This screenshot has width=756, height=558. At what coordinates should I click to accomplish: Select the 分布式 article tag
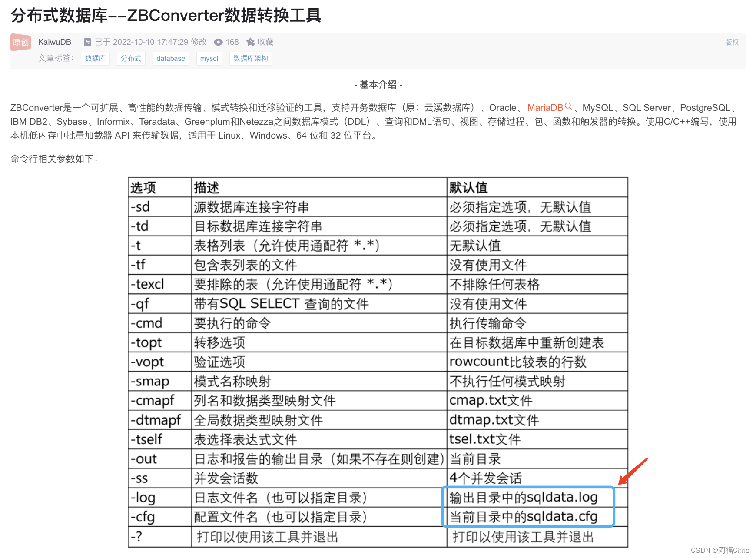point(131,58)
